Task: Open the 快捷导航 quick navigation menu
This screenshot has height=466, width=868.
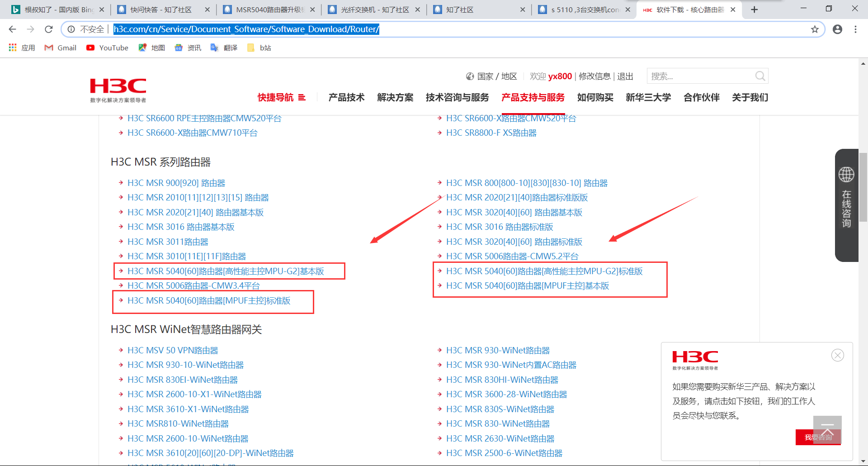Action: coord(282,97)
